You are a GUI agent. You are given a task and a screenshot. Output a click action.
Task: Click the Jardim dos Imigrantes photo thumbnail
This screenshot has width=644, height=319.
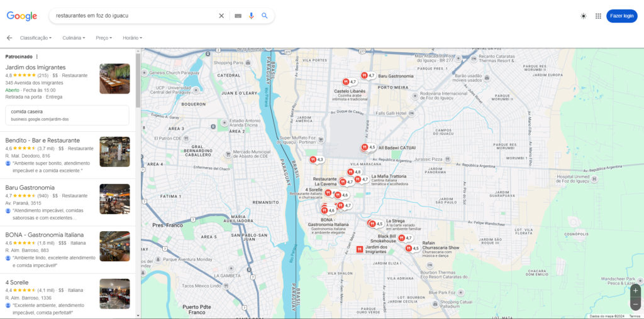point(114,78)
